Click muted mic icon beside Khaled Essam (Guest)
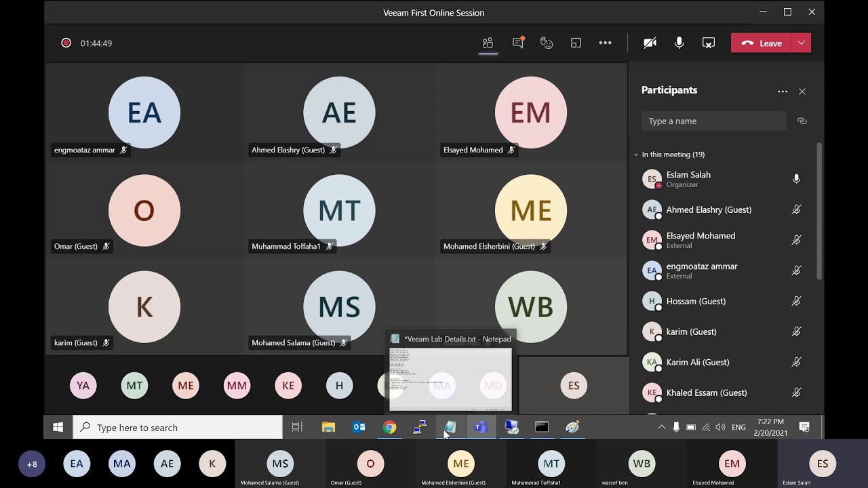Image resolution: width=868 pixels, height=488 pixels. coord(796,392)
